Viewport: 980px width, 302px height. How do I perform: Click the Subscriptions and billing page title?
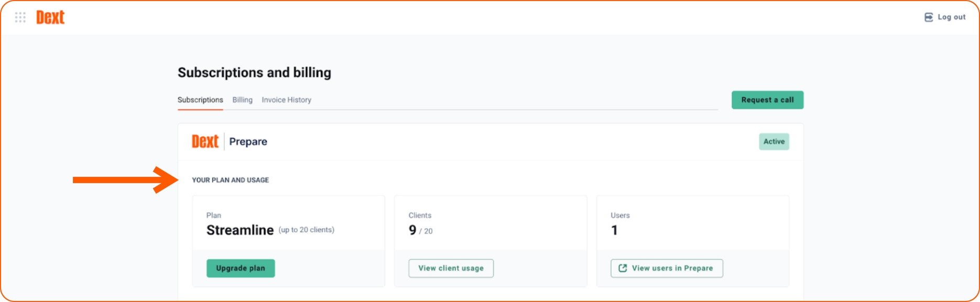(254, 72)
